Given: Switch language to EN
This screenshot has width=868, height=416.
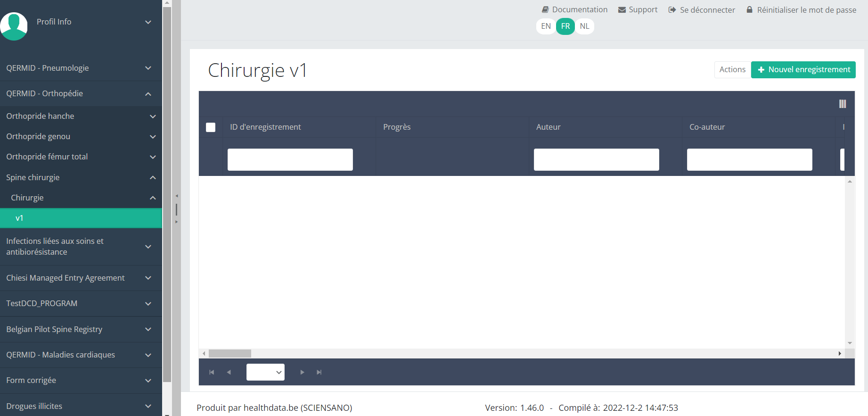Looking at the screenshot, I should pos(546,26).
